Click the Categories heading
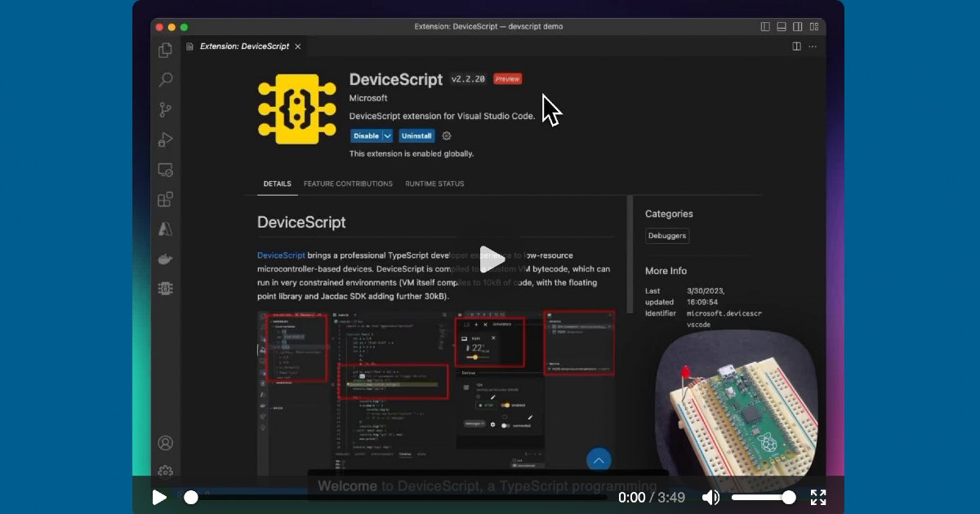The width and height of the screenshot is (980, 514). 669,214
